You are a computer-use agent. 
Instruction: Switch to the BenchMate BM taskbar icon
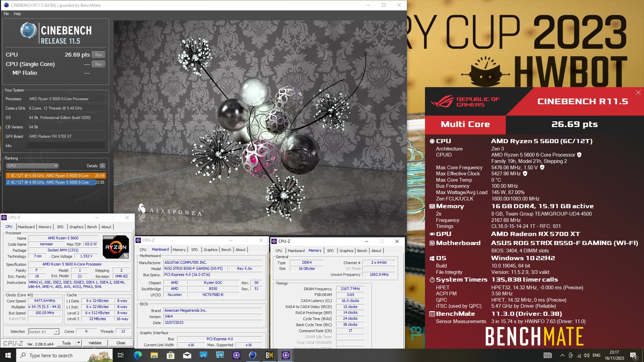(x=269, y=355)
